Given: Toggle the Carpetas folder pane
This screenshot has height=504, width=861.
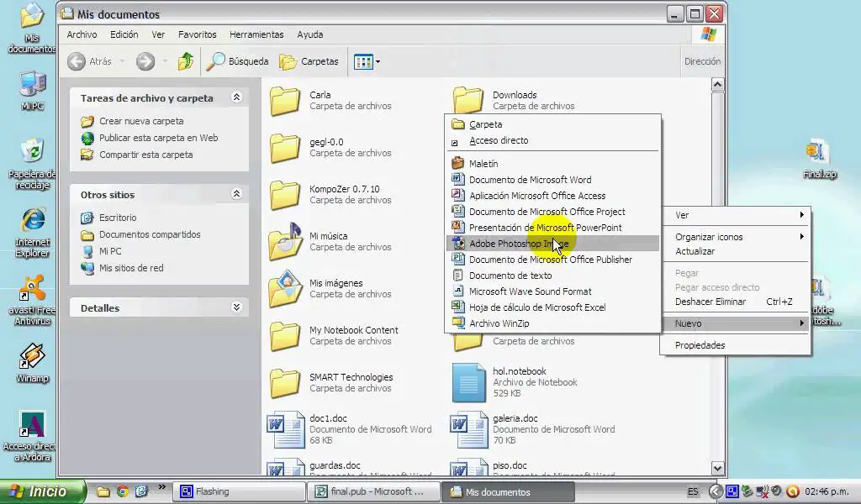Looking at the screenshot, I should tap(309, 61).
